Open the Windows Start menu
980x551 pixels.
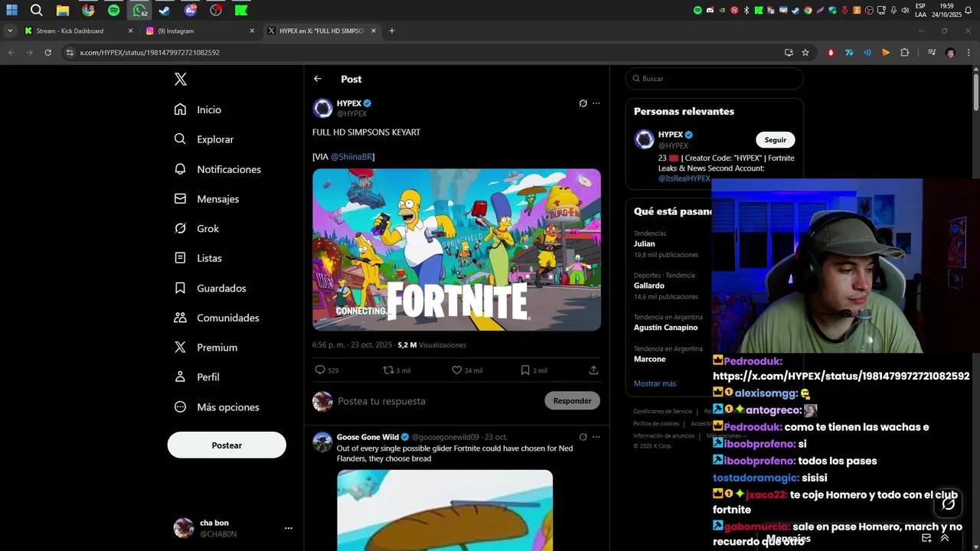pos(11,11)
